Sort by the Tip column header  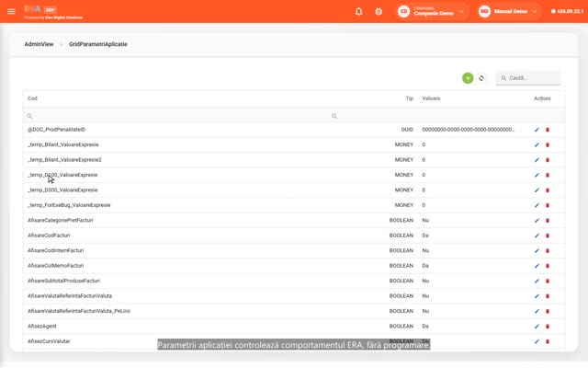click(x=409, y=98)
